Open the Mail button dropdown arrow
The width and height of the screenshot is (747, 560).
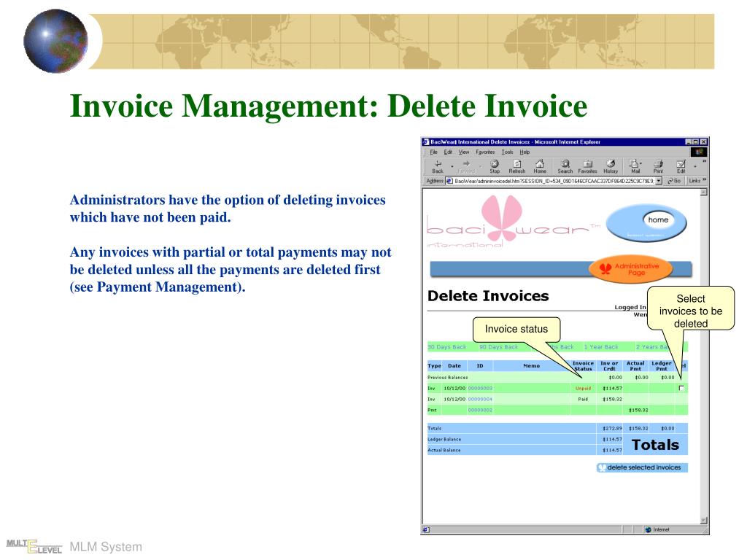pos(640,164)
